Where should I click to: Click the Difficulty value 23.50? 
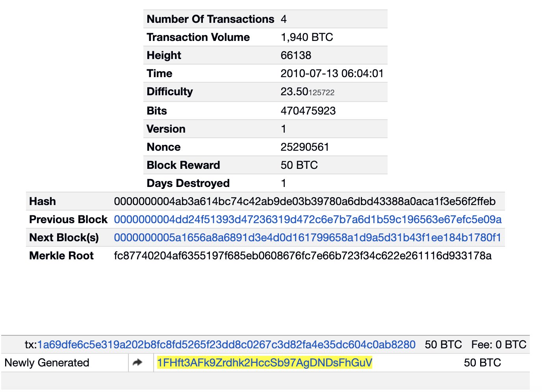(x=307, y=92)
